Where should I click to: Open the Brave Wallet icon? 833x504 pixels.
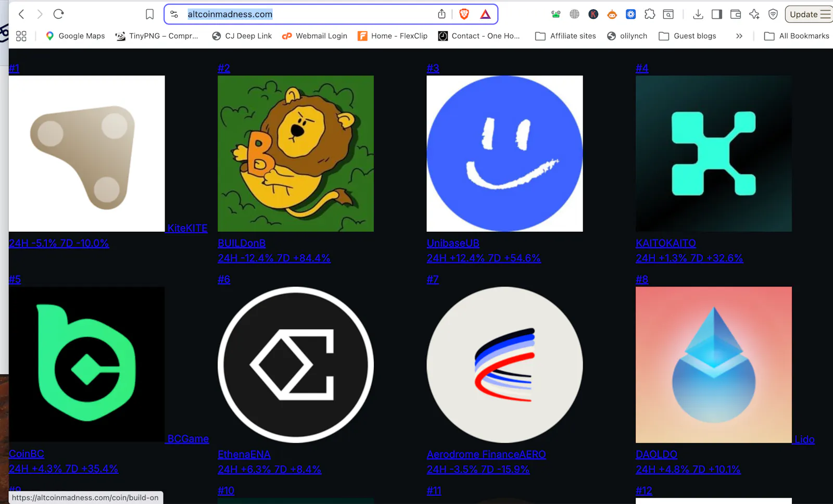click(736, 14)
